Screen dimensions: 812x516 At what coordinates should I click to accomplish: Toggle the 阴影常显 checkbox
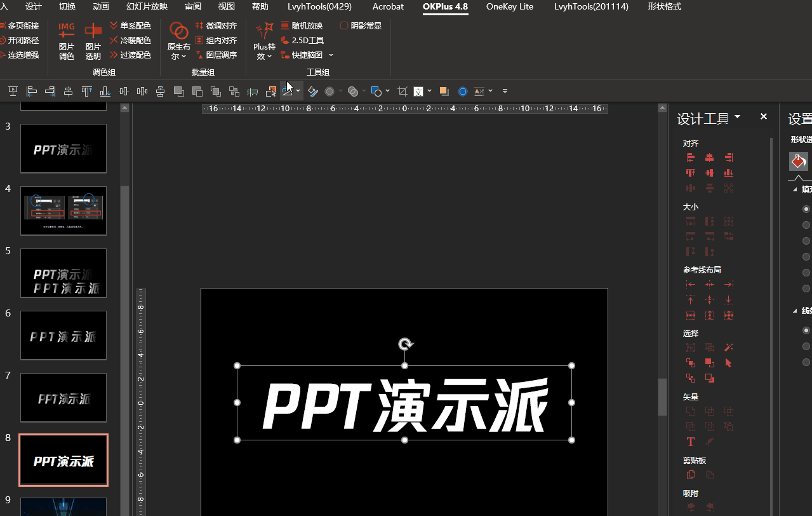point(344,26)
